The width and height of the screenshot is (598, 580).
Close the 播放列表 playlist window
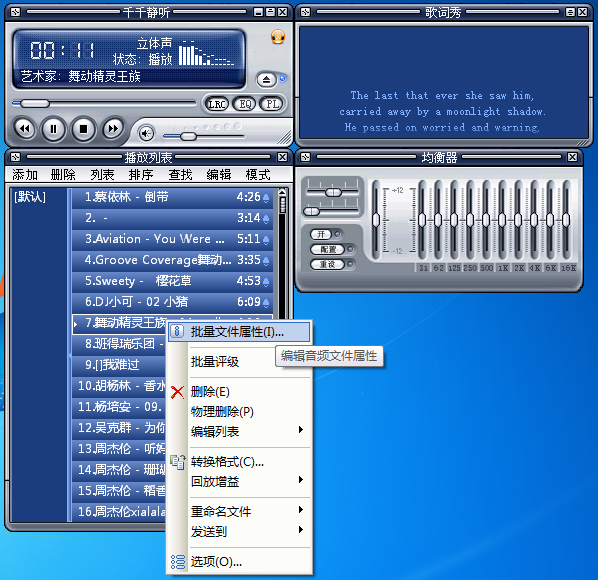point(282,157)
